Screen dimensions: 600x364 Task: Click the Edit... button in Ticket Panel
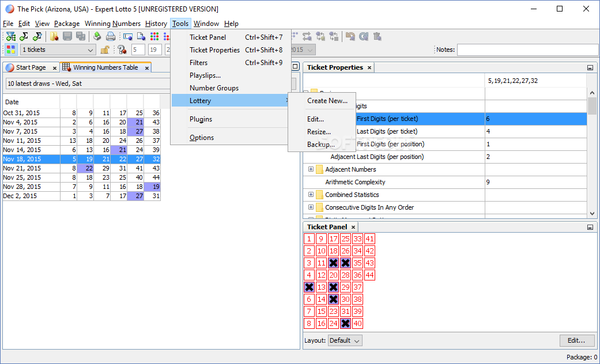[x=577, y=340]
